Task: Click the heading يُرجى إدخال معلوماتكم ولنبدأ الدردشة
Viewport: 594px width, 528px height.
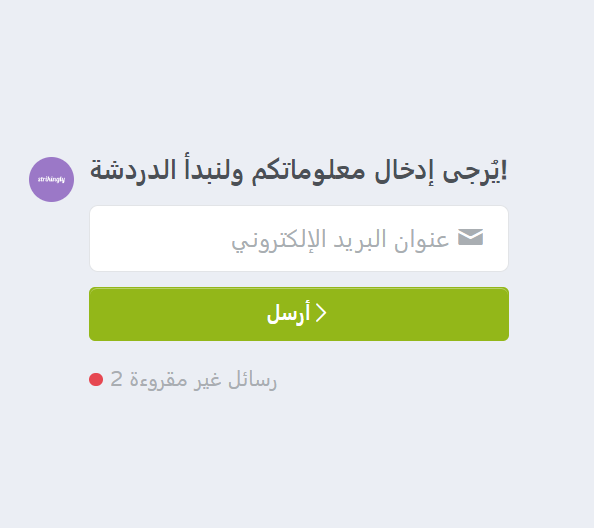Action: pyautogui.click(x=299, y=170)
